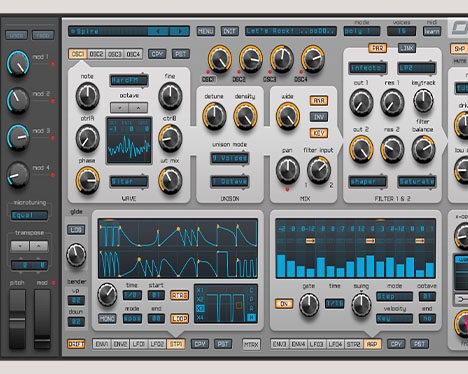The width and height of the screenshot is (468, 374).
Task: Adjust the pan knob
Action: point(287,170)
